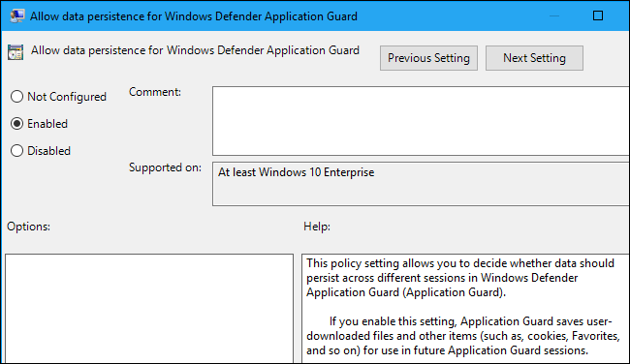Set the policy to Disabled
This screenshot has width=630, height=364.
coord(16,151)
